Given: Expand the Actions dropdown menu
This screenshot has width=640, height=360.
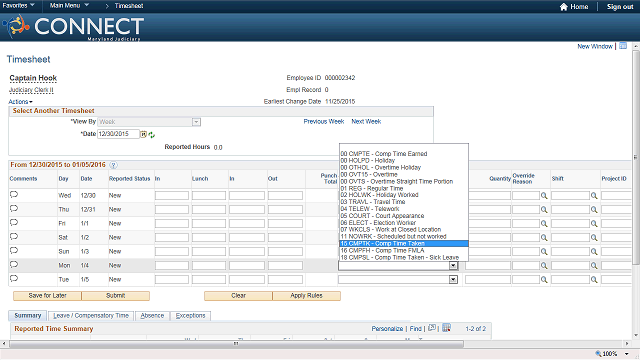Looking at the screenshot, I should click(20, 102).
